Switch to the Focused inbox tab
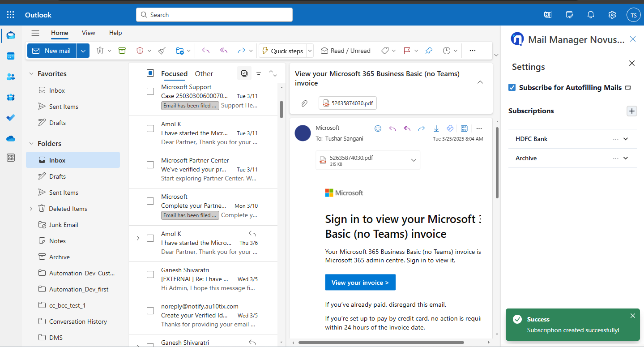This screenshot has height=347, width=644. click(x=174, y=73)
